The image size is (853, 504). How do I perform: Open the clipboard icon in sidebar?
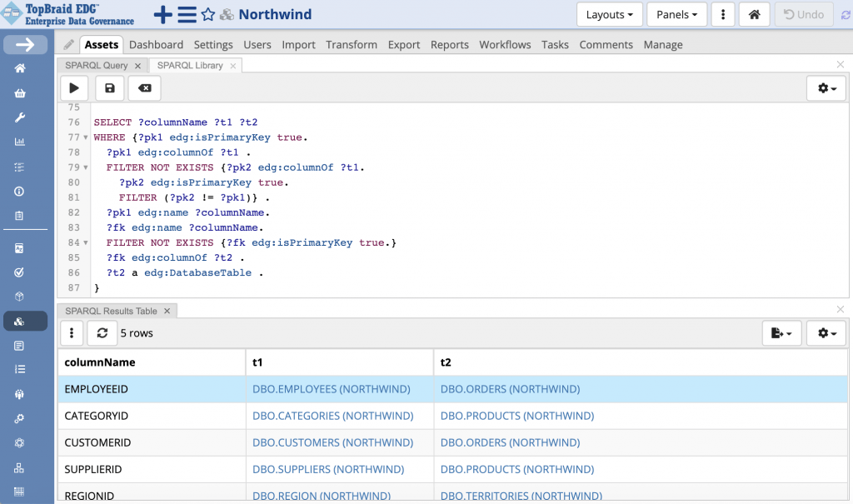point(20,216)
